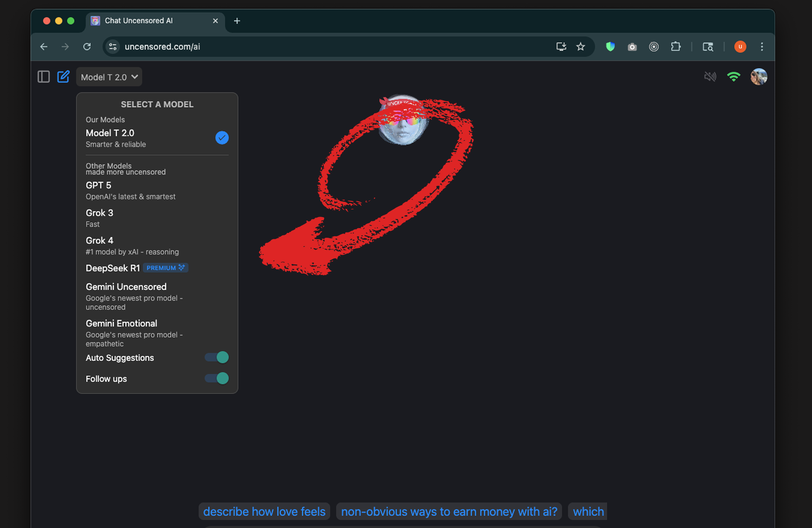Screen dimensions: 812x528
Task: Click the green Wi-Fi connection icon
Action: 733,77
